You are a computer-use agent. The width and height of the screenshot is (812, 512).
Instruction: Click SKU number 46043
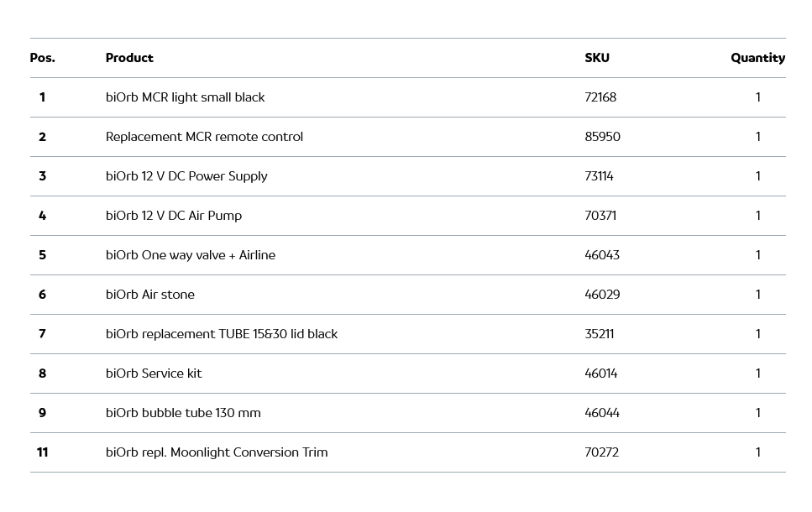602,255
